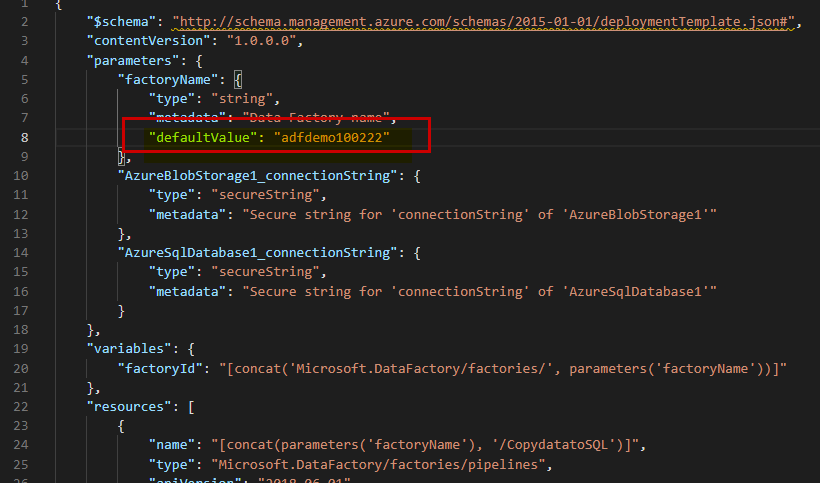Click the opening brace after factoryName
The image size is (820, 483).
tap(238, 80)
